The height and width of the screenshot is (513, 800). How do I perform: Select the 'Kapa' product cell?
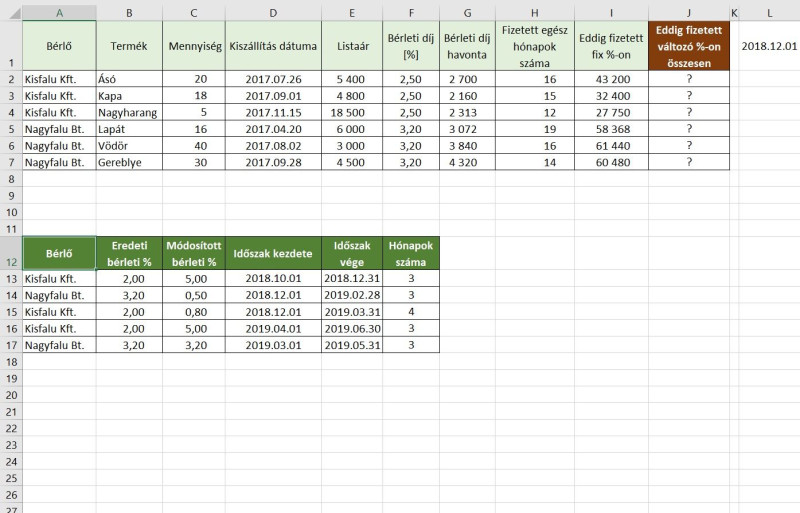pos(129,96)
